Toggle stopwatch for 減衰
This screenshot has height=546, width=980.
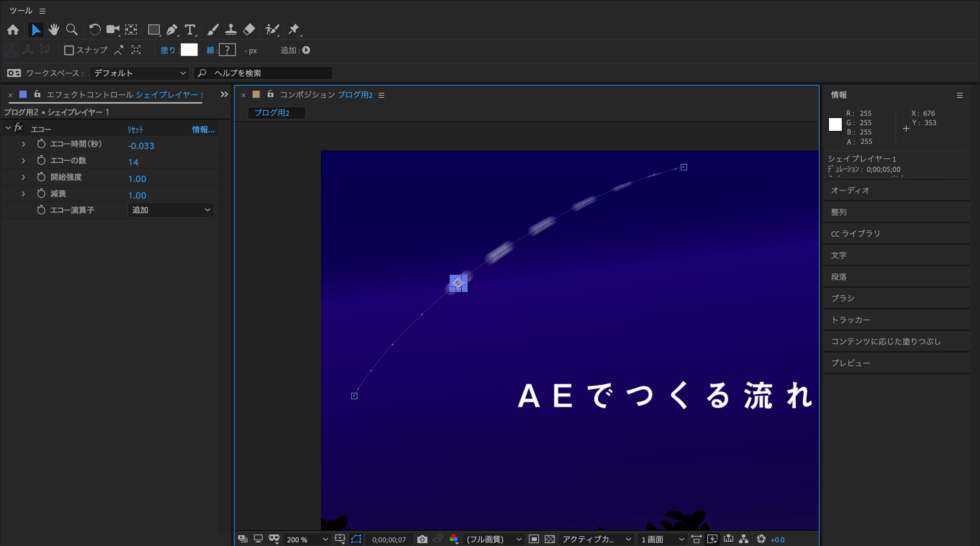[41, 194]
